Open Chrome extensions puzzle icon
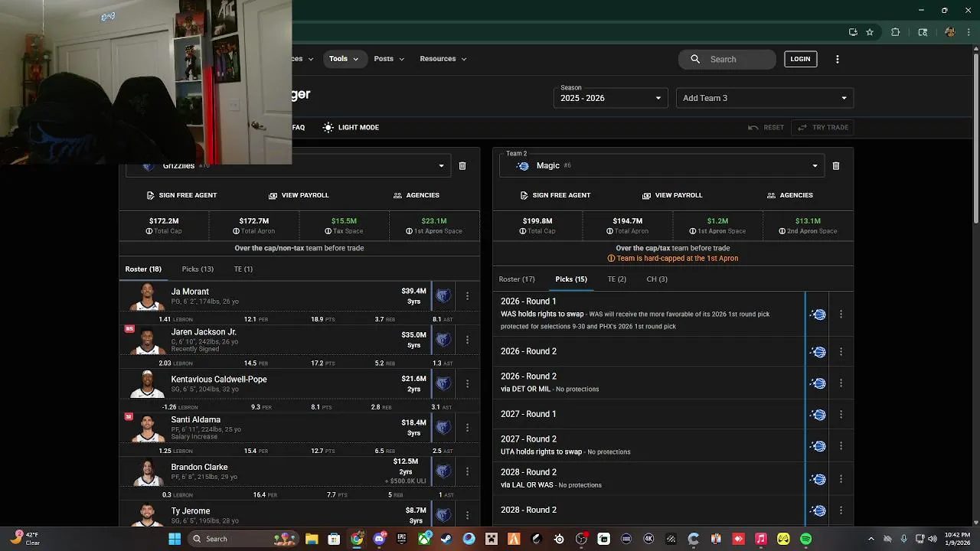 (x=895, y=32)
